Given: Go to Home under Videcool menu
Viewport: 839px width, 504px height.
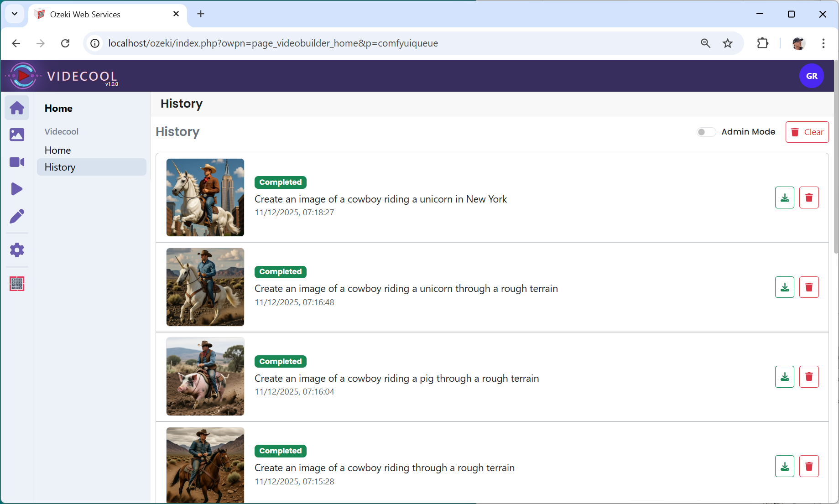Looking at the screenshot, I should [x=57, y=150].
